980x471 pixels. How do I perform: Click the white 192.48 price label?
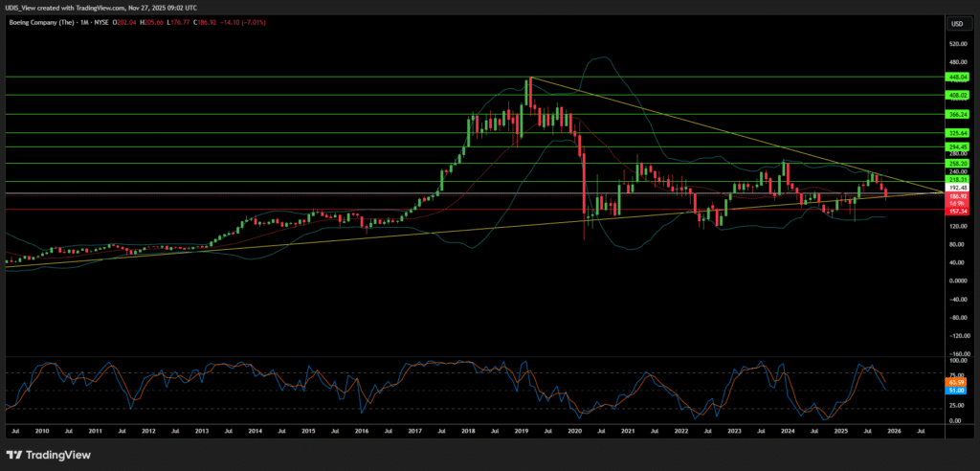[x=957, y=188]
